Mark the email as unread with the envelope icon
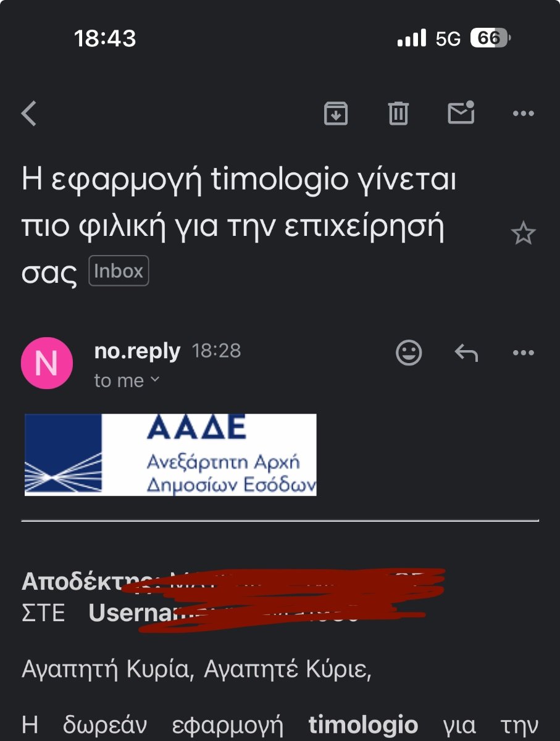Screen dimensions: 560x741 click(461, 112)
